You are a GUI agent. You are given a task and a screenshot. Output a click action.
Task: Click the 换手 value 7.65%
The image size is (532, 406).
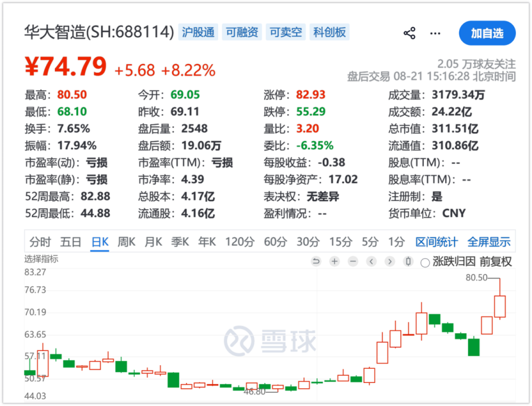(x=73, y=128)
